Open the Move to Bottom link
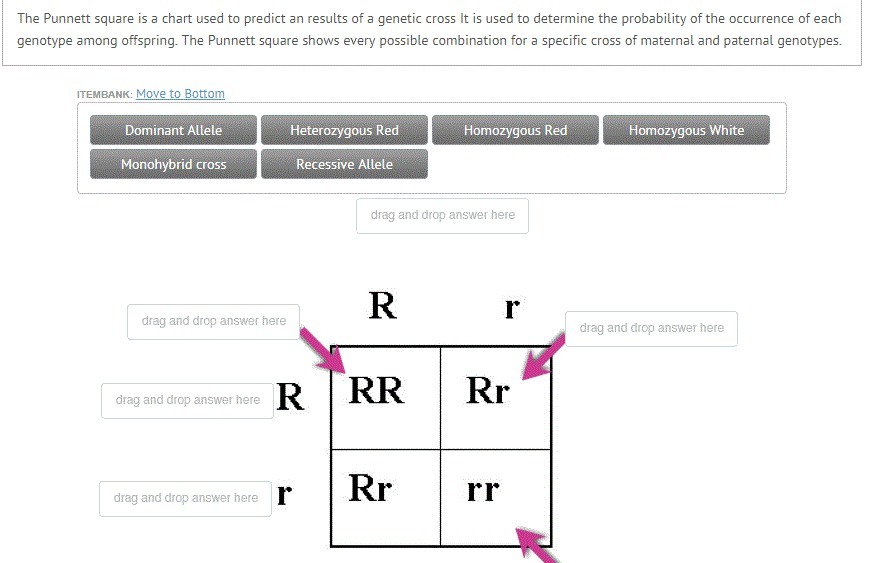The height and width of the screenshot is (563, 869). pyautogui.click(x=180, y=94)
